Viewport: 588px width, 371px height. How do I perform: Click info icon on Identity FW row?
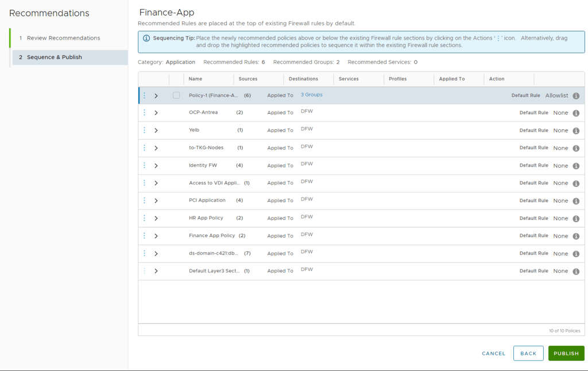tap(576, 166)
